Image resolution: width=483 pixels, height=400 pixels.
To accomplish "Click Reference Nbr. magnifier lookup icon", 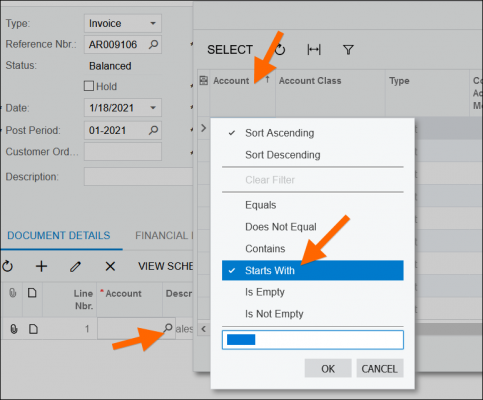I will coord(153,44).
